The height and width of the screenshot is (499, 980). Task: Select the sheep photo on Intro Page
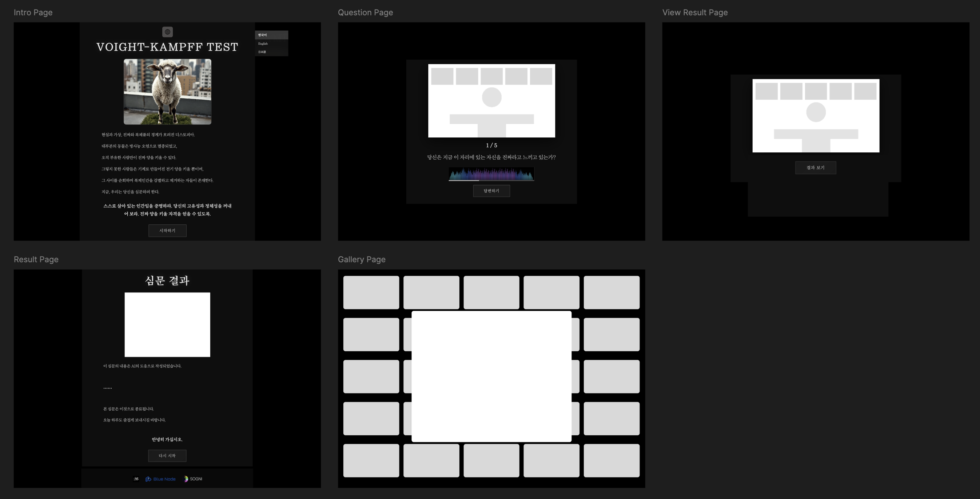(167, 91)
